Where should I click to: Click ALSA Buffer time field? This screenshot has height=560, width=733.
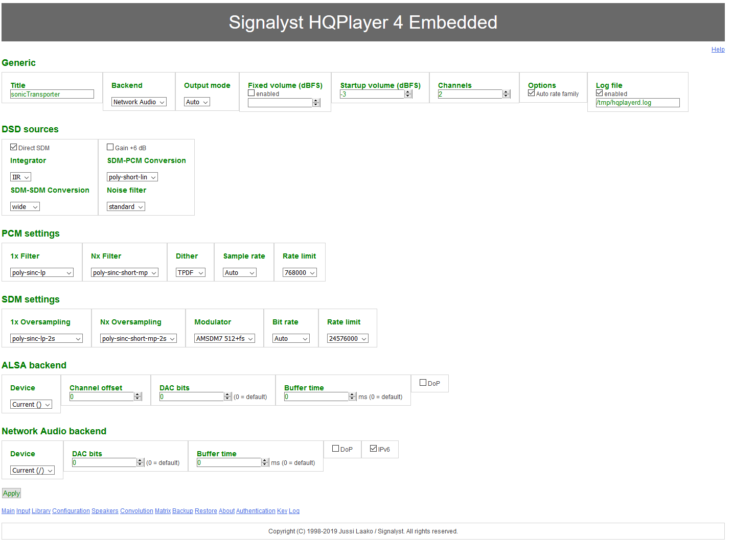(316, 396)
